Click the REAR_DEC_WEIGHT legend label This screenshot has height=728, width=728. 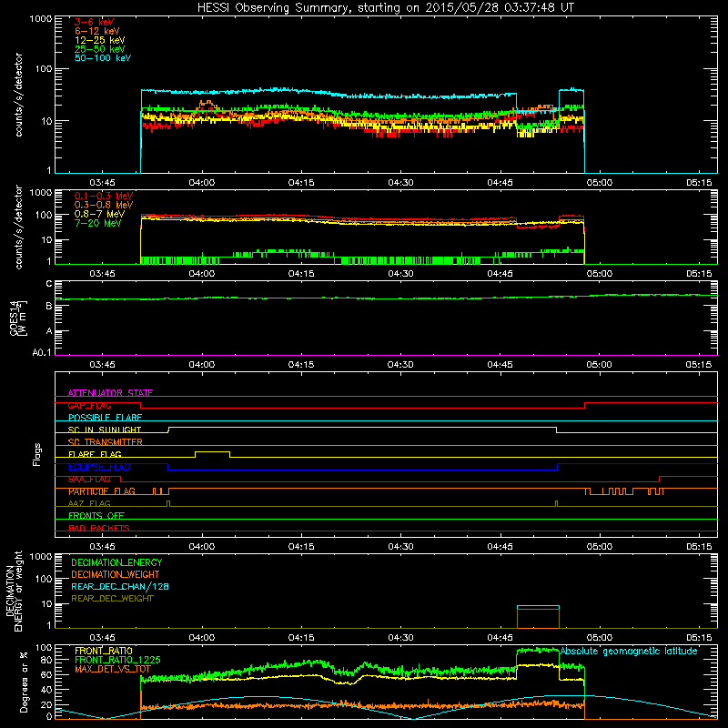(112, 599)
